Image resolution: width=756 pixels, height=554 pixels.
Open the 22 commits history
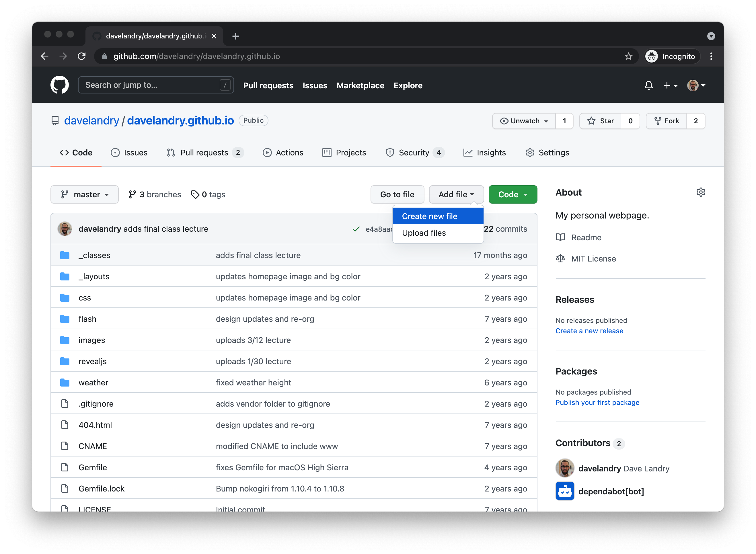click(505, 229)
